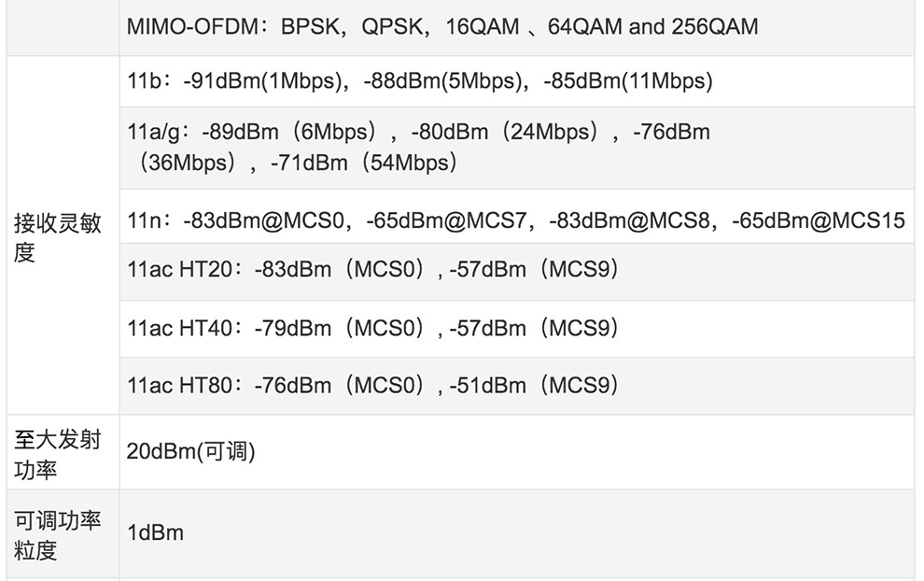Click the -85dBm(11Mbps) value
This screenshot has height=581, width=924.
(631, 81)
